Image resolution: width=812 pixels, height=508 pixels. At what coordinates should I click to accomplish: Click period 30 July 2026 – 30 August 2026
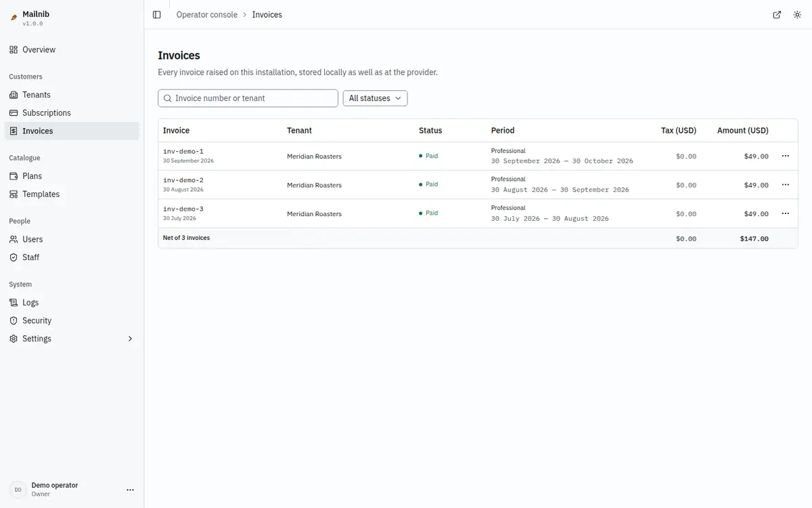550,218
